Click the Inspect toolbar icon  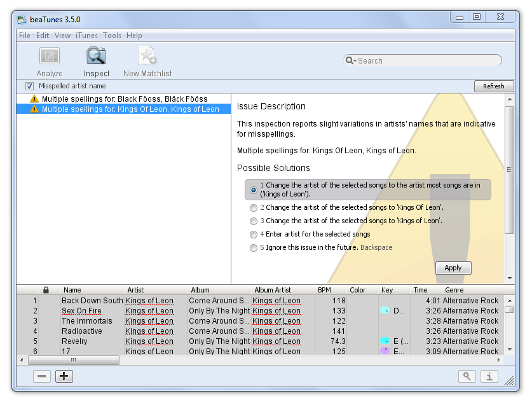97,57
